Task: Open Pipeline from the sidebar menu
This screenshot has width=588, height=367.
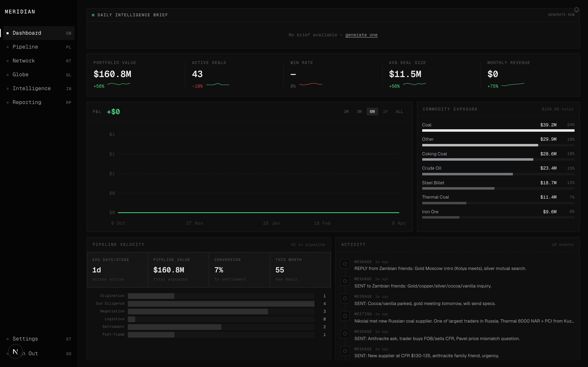Action: (25, 47)
